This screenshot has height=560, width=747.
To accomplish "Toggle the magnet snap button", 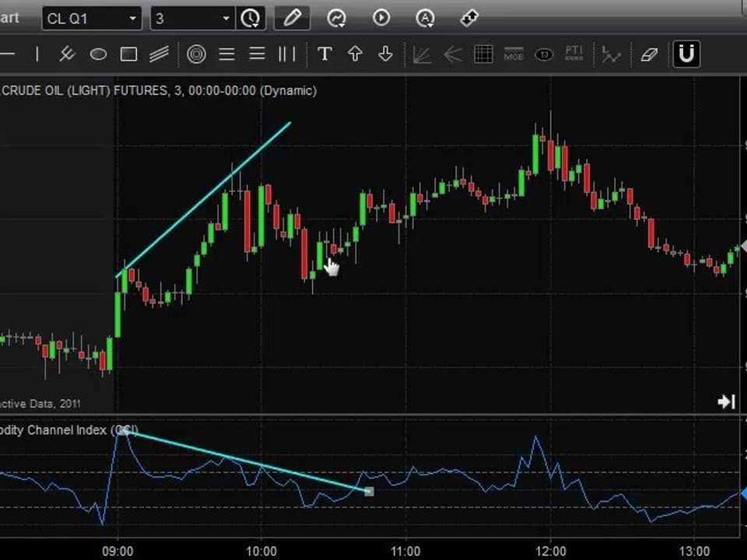I will pos(686,54).
